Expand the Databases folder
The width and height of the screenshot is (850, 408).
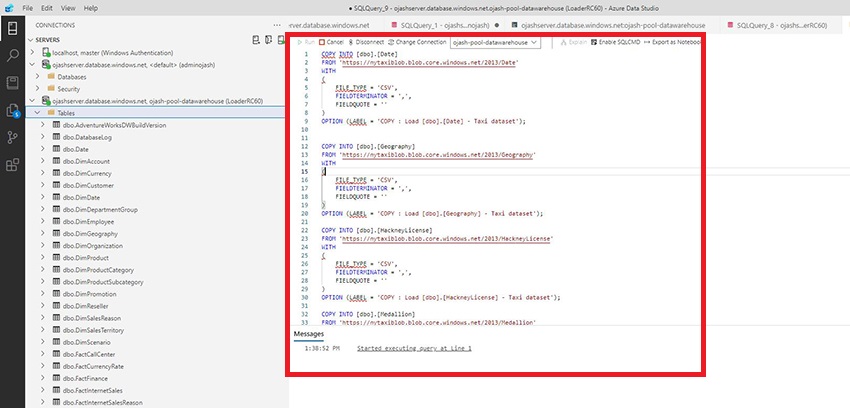pyautogui.click(x=37, y=76)
